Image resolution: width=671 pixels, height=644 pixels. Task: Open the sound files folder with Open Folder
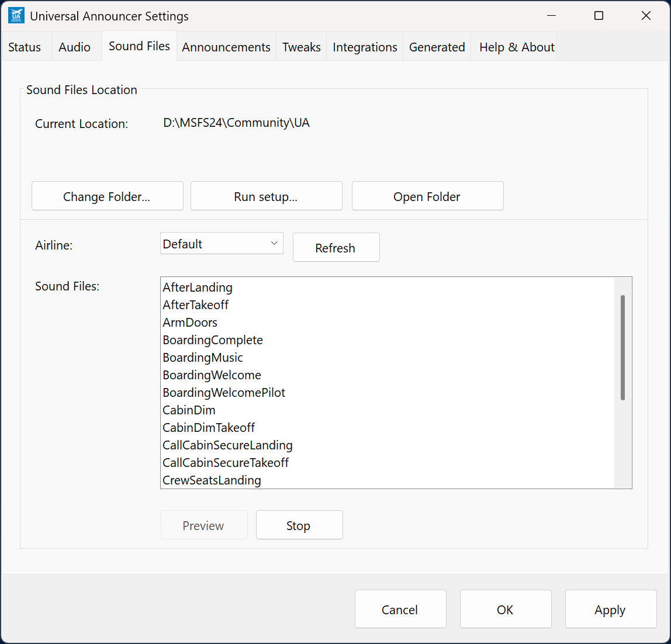(x=427, y=196)
